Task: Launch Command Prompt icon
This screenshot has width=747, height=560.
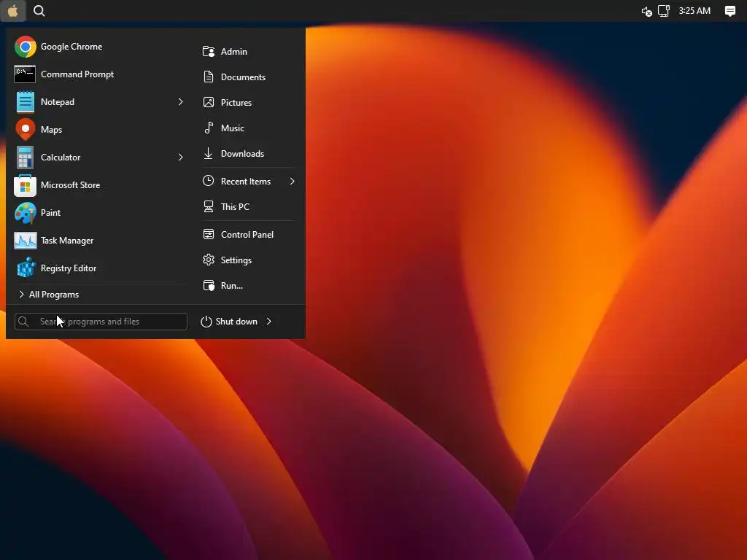Action: (x=25, y=74)
